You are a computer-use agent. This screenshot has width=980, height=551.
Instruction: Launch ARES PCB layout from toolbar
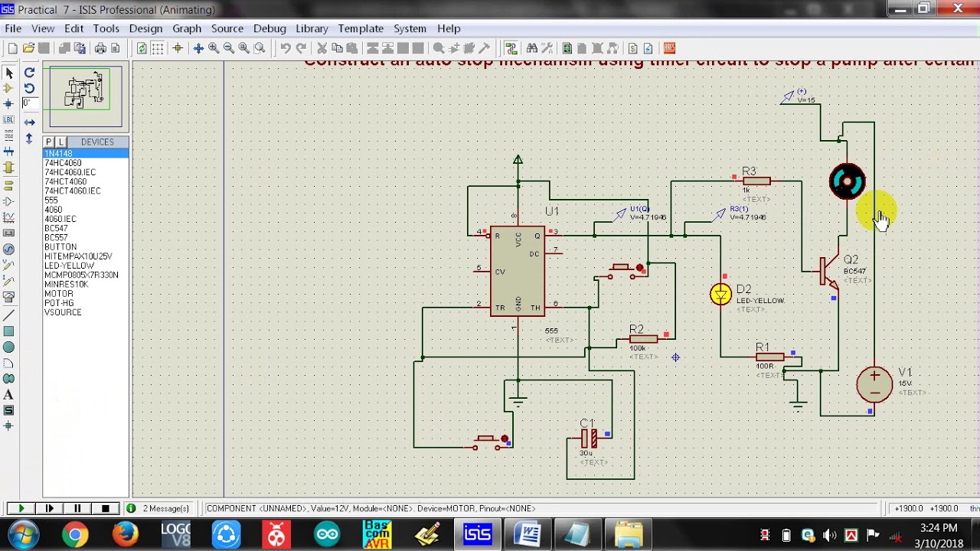[x=669, y=48]
